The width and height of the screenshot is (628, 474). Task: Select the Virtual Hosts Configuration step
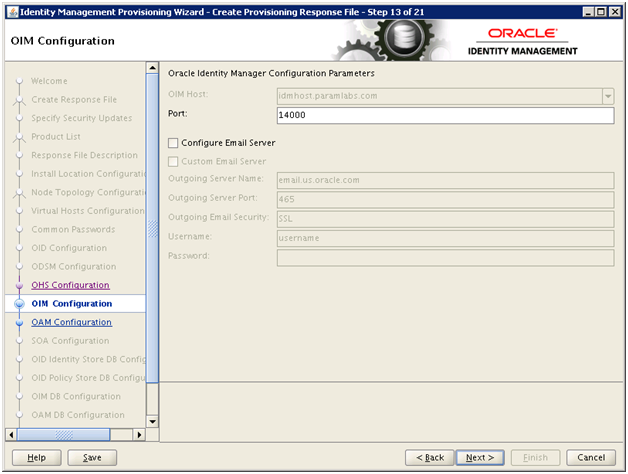[x=88, y=211]
